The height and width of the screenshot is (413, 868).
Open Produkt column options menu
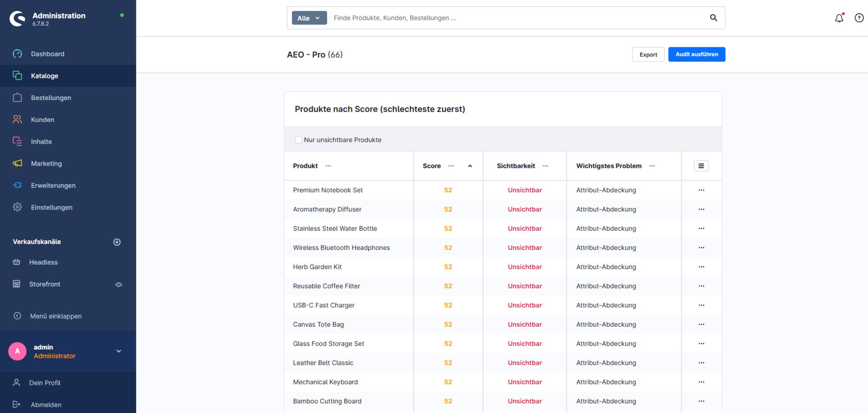click(x=328, y=166)
